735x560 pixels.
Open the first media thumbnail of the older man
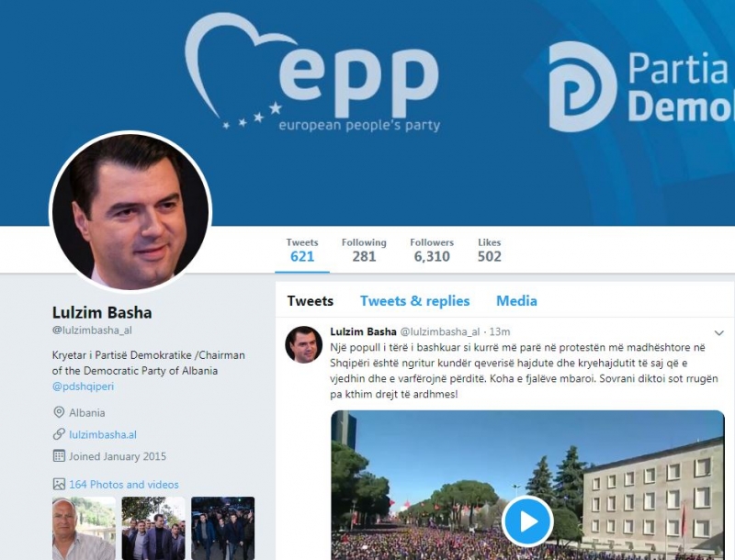click(84, 528)
